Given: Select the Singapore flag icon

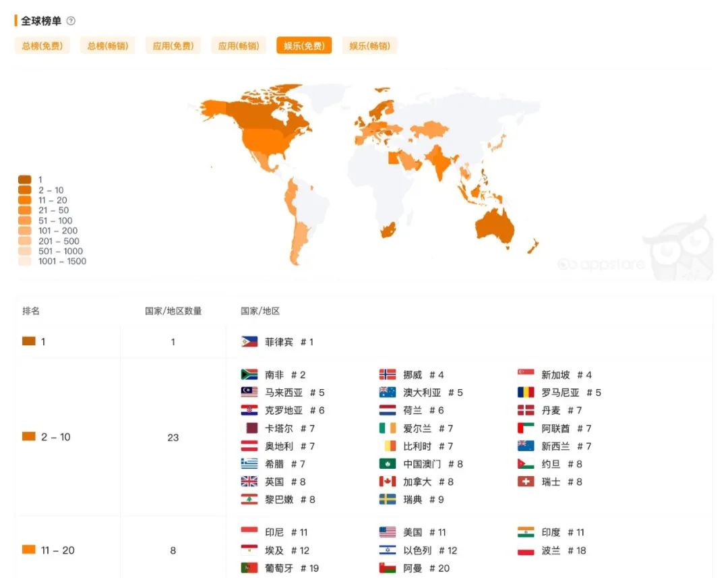Looking at the screenshot, I should (x=526, y=374).
